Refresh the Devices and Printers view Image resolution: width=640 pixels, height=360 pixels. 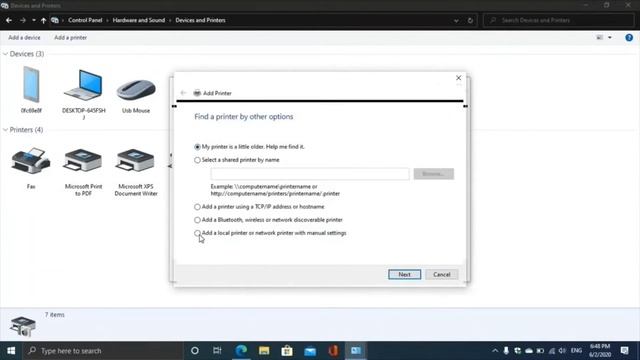pyautogui.click(x=470, y=20)
